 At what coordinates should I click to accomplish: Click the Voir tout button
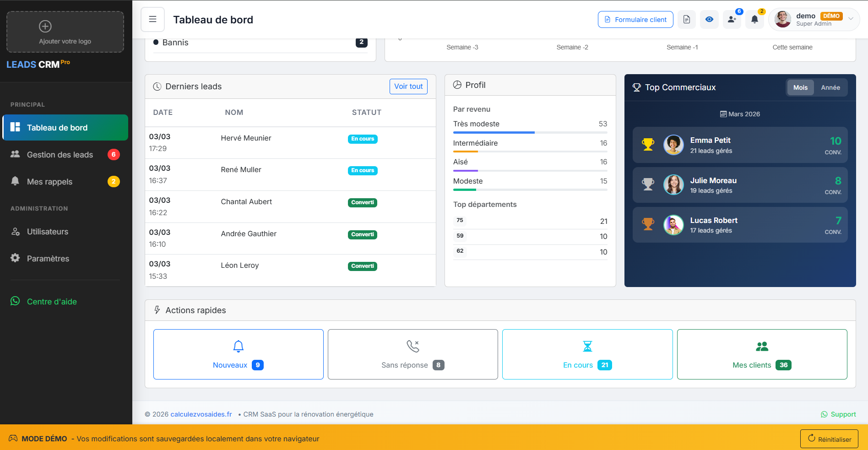point(408,87)
